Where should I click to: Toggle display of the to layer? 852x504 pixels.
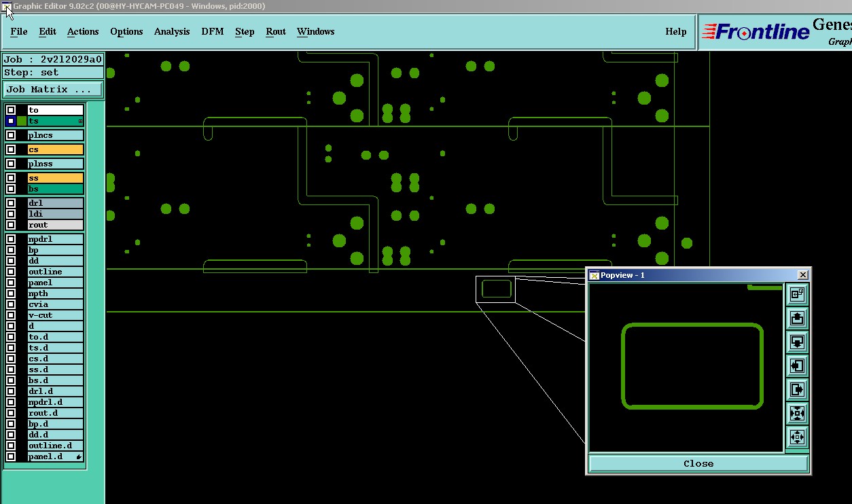click(x=11, y=110)
